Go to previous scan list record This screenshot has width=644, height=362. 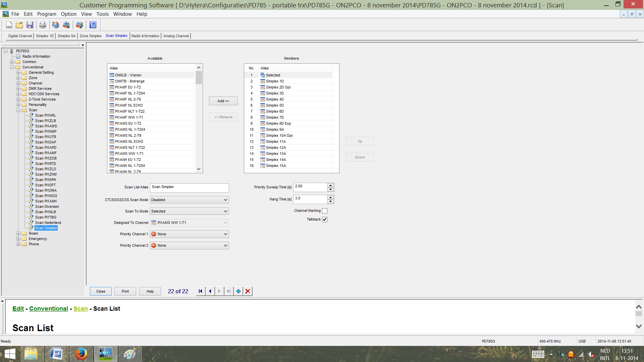[210, 291]
